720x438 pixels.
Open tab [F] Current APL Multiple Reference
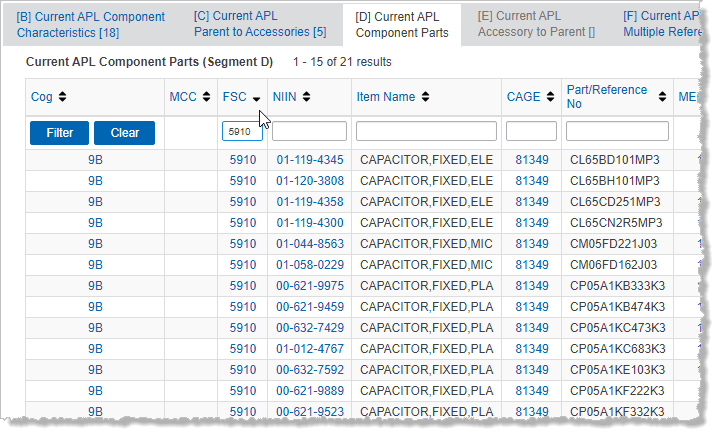pyautogui.click(x=662, y=24)
